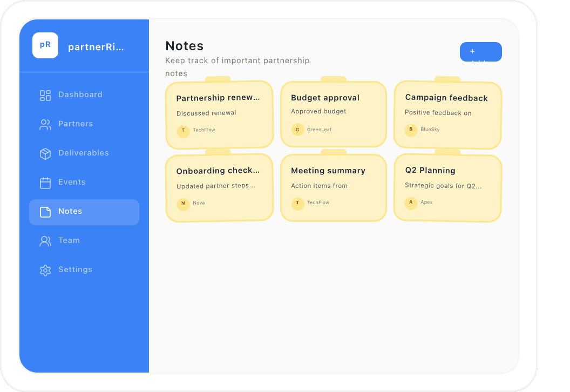This screenshot has width=570, height=392.
Task: Click B avatar on Campaign feedback note
Action: 411,130
